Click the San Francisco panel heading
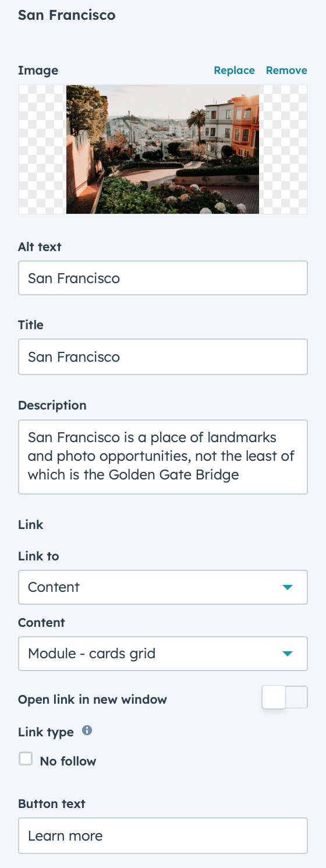Screen dimensions: 326x868 click(66, 15)
